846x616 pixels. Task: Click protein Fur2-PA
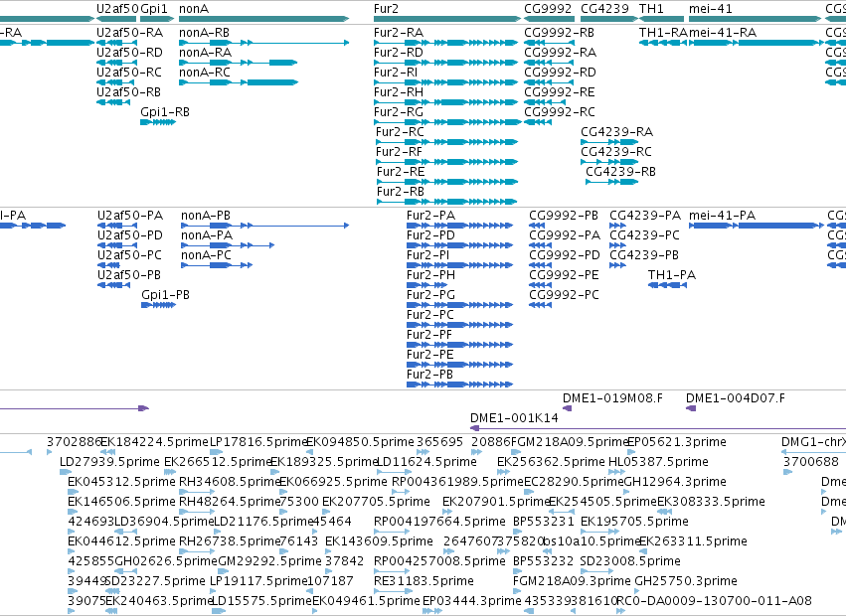(459, 226)
